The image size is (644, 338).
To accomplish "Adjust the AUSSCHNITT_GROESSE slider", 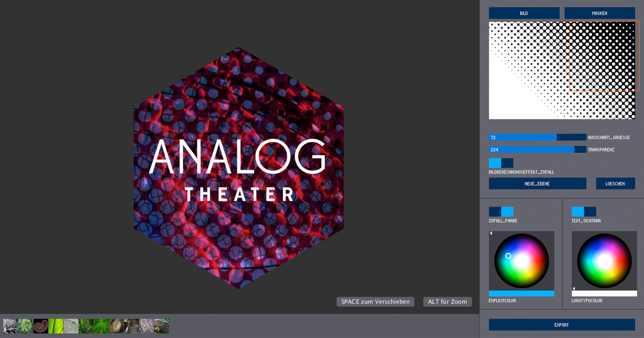I will coord(537,137).
